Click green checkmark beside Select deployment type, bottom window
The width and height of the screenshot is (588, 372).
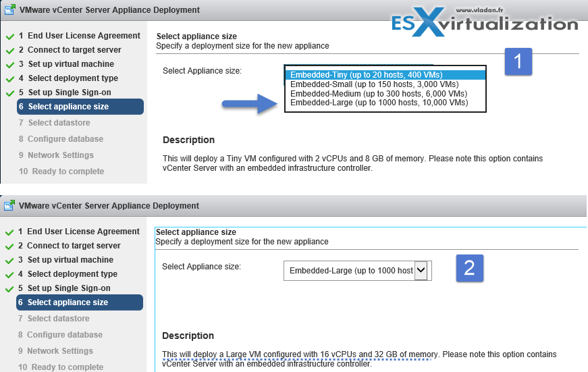coord(9,275)
